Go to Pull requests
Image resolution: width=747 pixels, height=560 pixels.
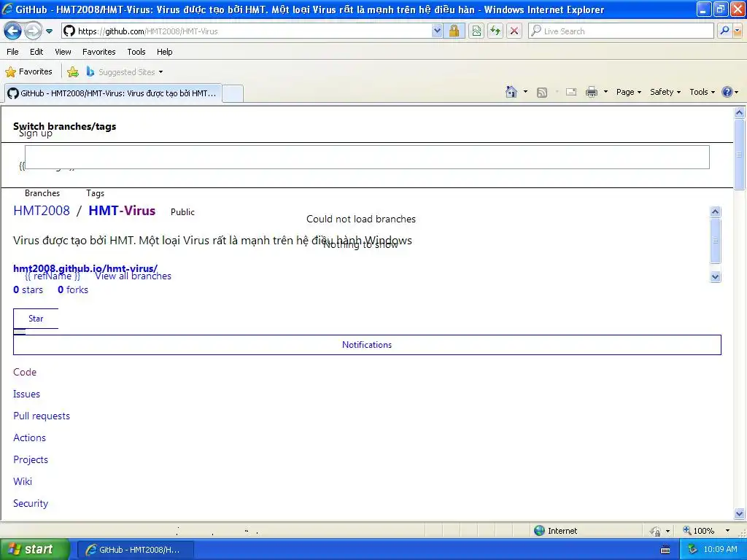[42, 416]
